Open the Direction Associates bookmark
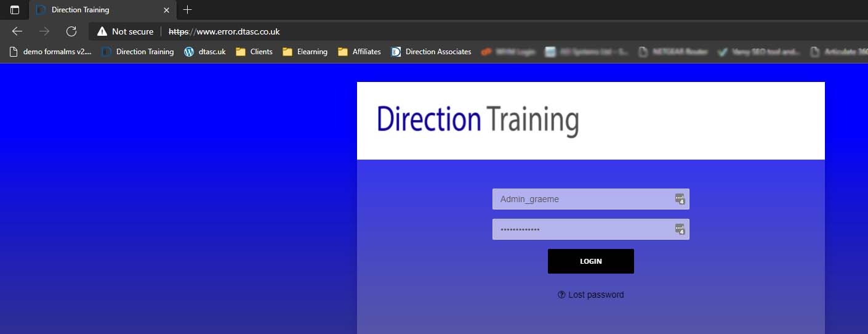Viewport: 868px width, 334px height. click(x=432, y=52)
